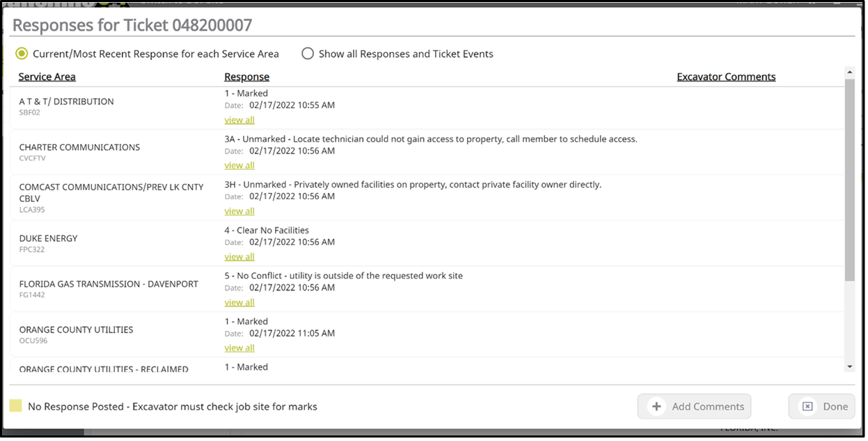Select Show all Responses and Ticket Events
Viewport: 868px width, 441px height.
308,54
